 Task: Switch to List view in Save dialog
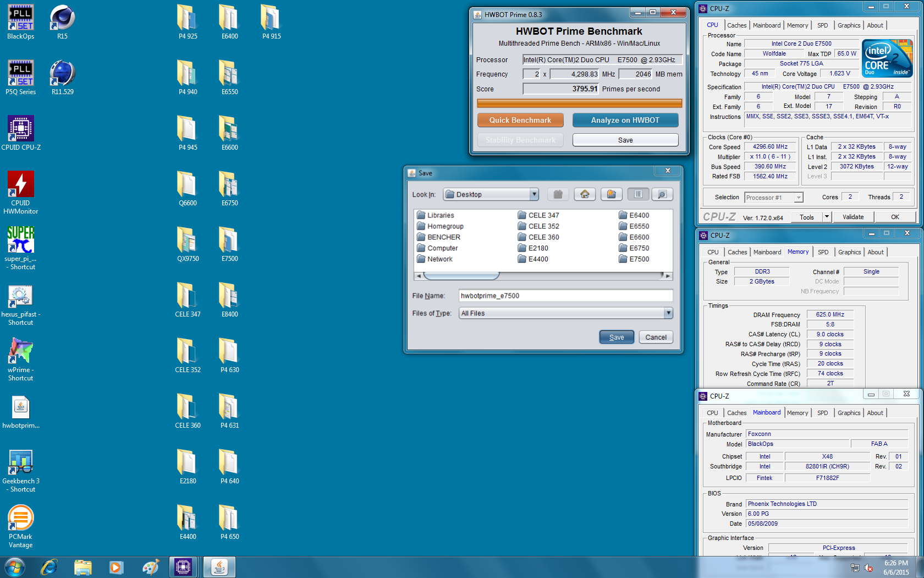[x=638, y=194]
